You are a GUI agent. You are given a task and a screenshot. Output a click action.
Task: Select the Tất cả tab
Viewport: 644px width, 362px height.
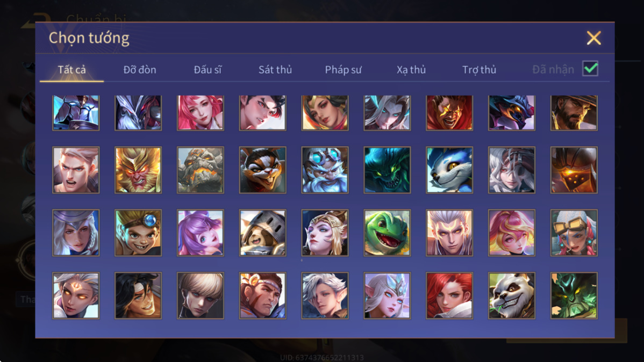coord(72,70)
